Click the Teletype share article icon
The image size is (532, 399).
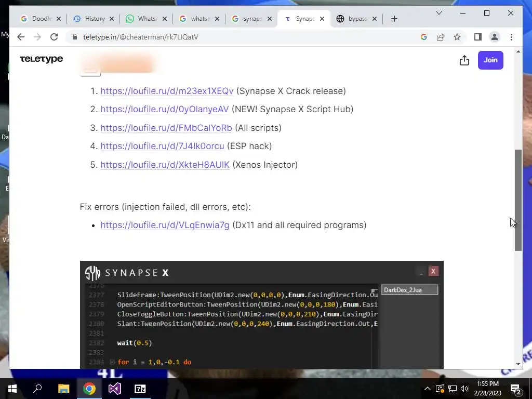(464, 60)
